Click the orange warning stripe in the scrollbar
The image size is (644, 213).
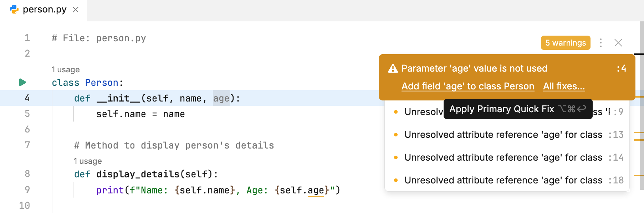[639, 133]
